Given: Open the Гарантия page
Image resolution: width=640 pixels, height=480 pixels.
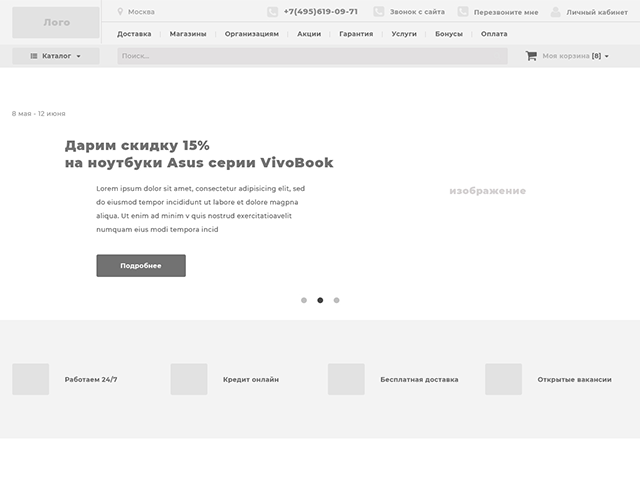Looking at the screenshot, I should pos(356,34).
